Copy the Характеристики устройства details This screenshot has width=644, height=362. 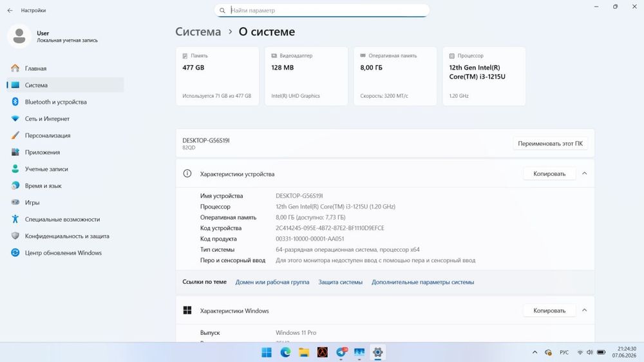tap(549, 174)
